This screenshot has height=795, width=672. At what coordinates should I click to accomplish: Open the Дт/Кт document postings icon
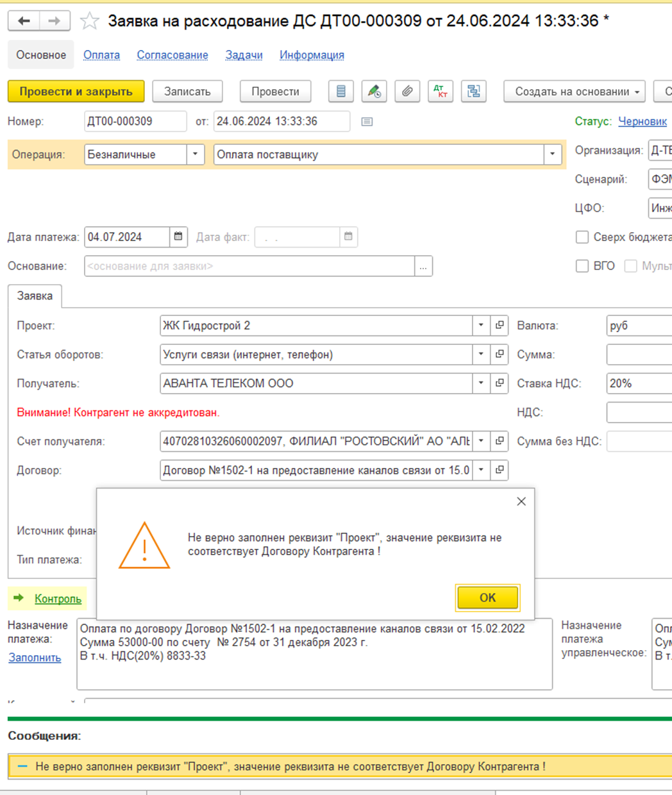[x=441, y=92]
